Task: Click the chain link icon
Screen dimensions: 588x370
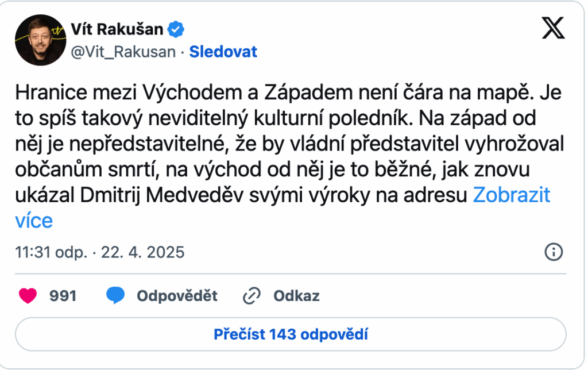Action: [252, 296]
